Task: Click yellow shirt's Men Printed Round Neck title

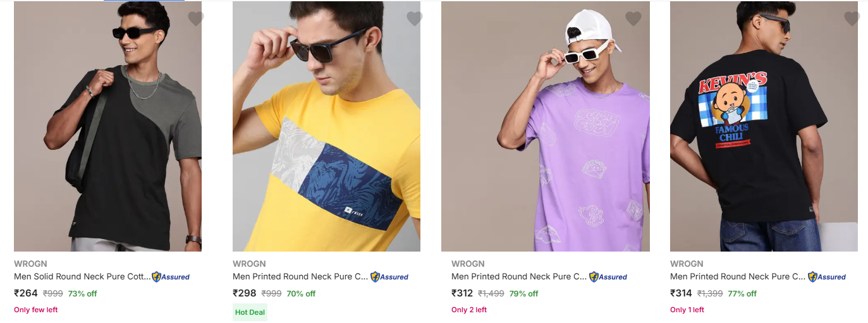Action: 300,276
